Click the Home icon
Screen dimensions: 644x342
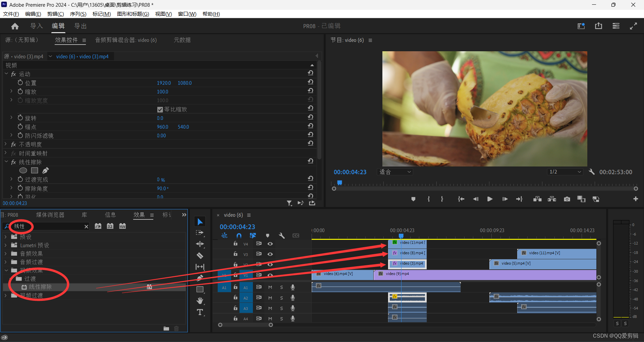click(x=15, y=26)
